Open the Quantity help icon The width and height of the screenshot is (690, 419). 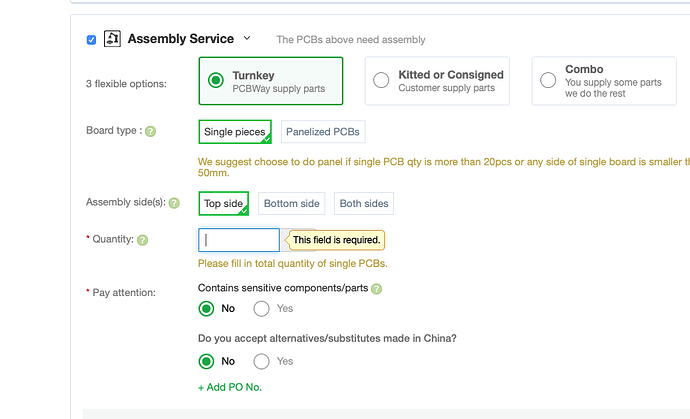pos(143,240)
